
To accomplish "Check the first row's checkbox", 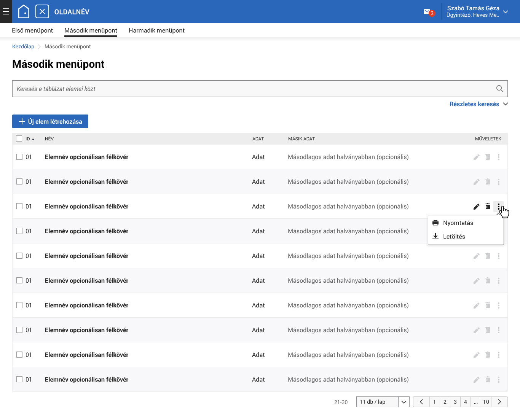I will point(19,157).
